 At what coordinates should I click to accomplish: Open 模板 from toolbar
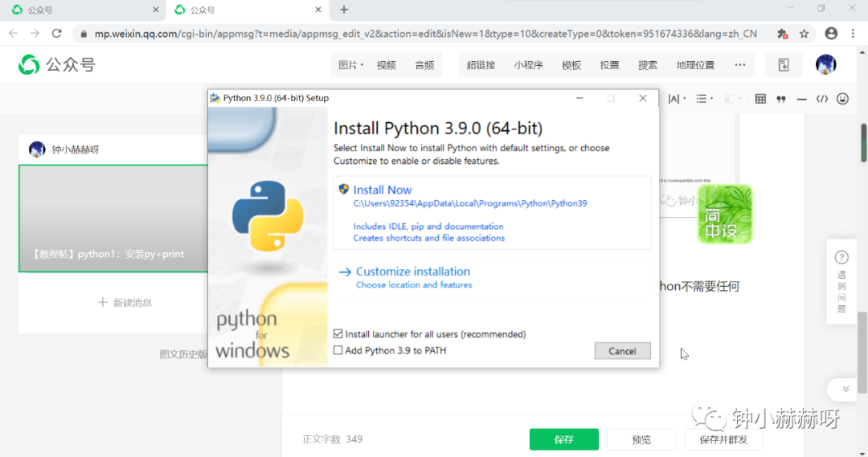[571, 65]
